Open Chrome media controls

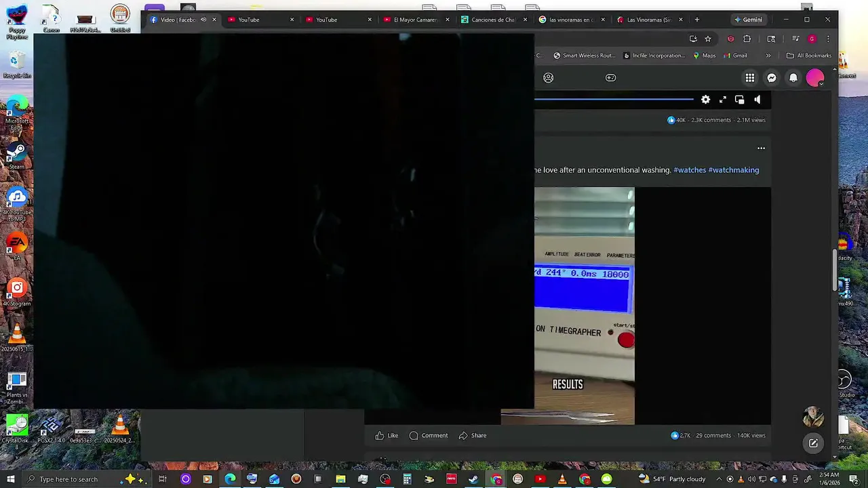[x=796, y=39]
